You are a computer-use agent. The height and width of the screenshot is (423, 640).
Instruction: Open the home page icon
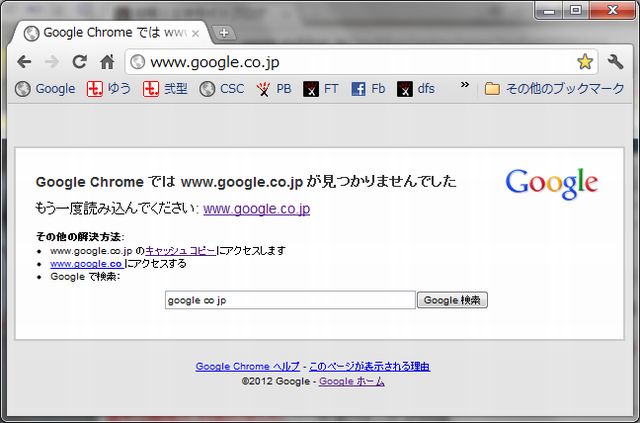(107, 62)
